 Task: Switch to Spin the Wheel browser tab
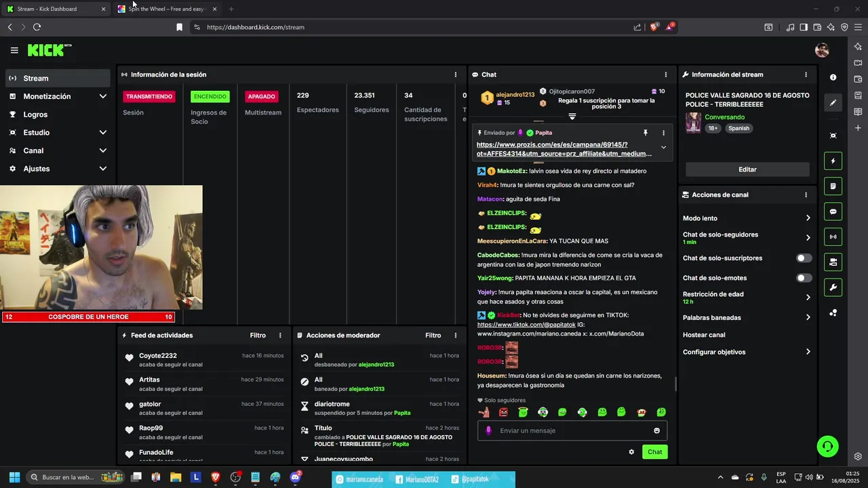167,9
